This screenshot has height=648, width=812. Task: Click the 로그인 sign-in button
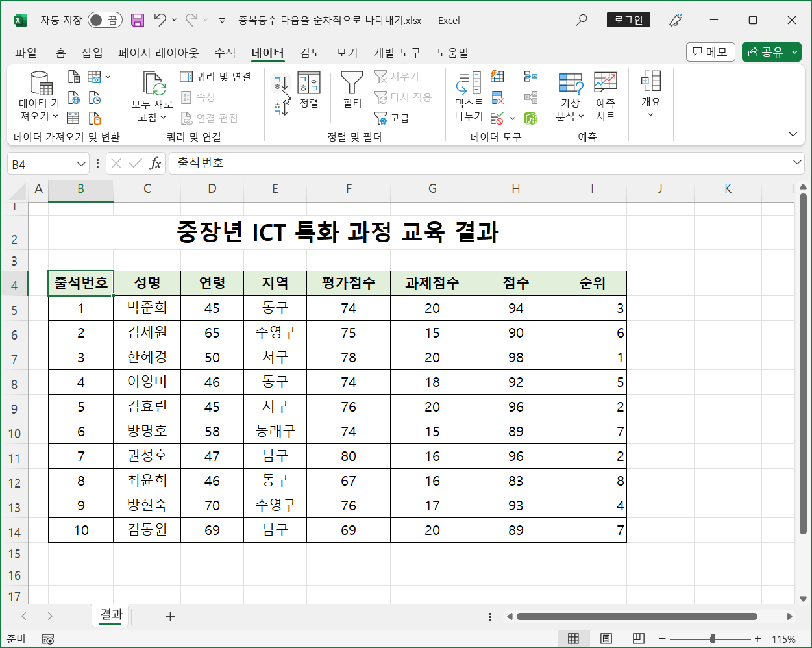pyautogui.click(x=628, y=20)
